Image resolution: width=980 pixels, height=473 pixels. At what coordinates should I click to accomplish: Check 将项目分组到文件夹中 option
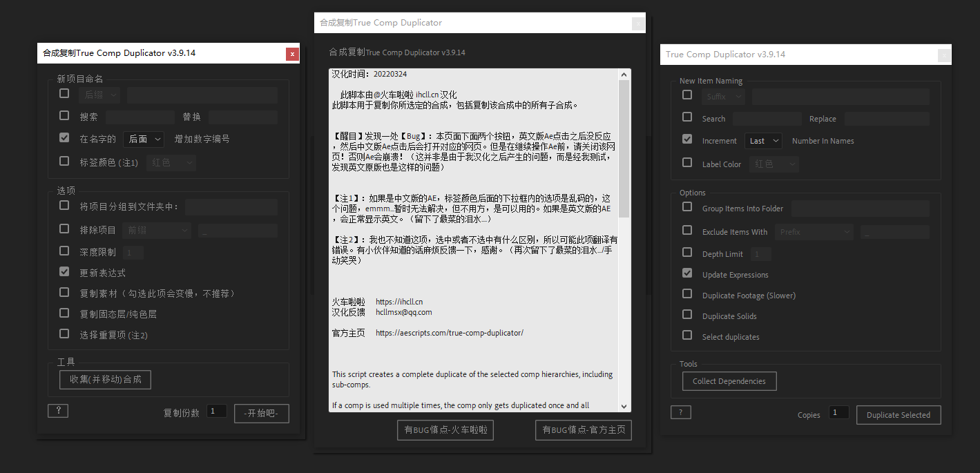(x=64, y=205)
